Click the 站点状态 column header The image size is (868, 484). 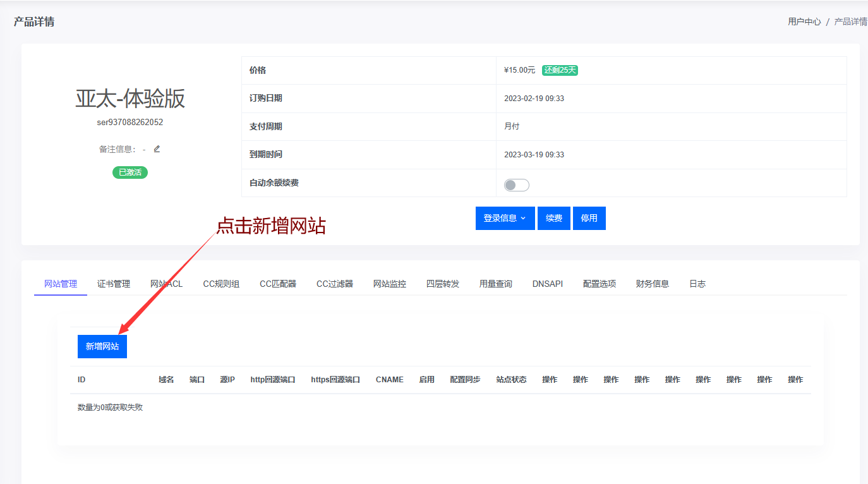(x=511, y=380)
